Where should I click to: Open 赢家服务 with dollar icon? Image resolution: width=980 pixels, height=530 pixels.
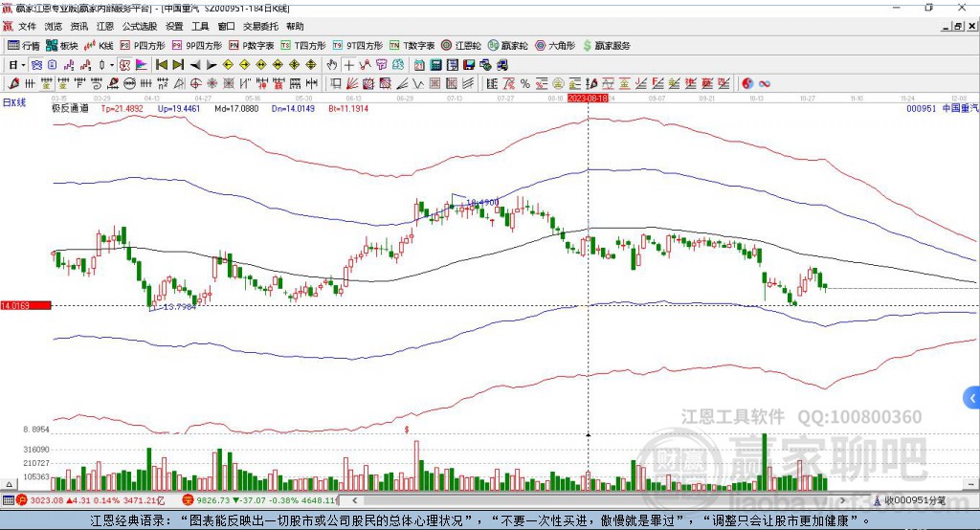click(x=606, y=46)
